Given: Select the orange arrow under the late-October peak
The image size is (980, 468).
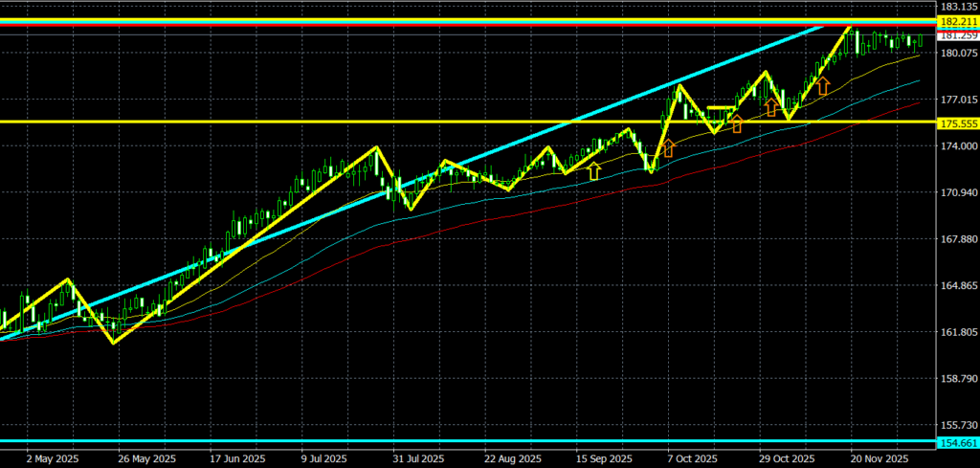Looking at the screenshot, I should [x=771, y=107].
